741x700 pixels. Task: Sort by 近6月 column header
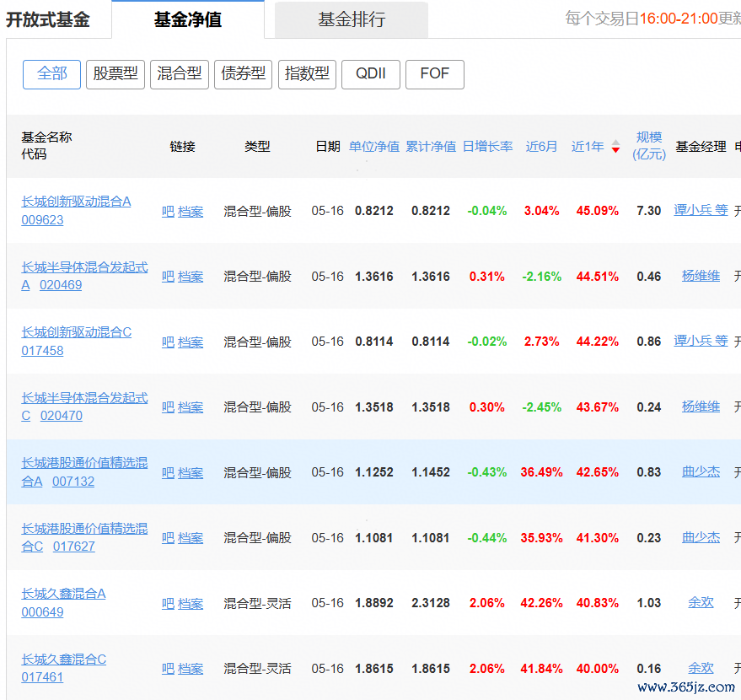pyautogui.click(x=541, y=147)
